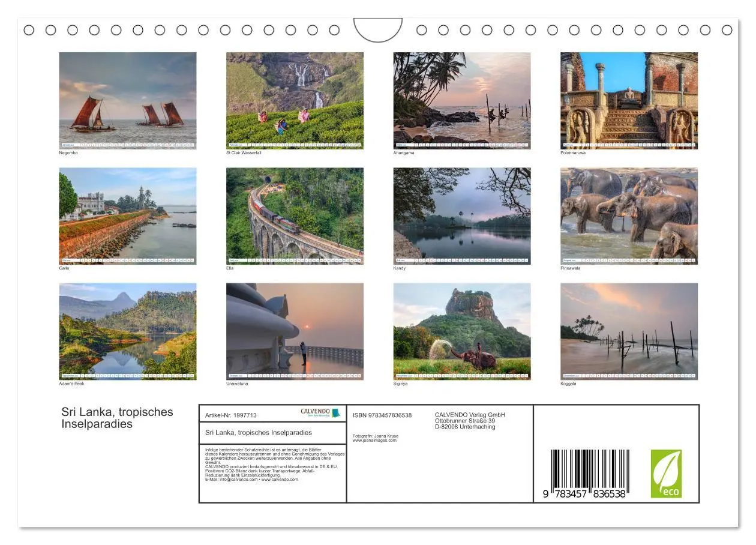Click the boxed 'Sri Lanka, tropisches Inselparadies' subtitle
The height and width of the screenshot is (545, 756).
[x=259, y=432]
